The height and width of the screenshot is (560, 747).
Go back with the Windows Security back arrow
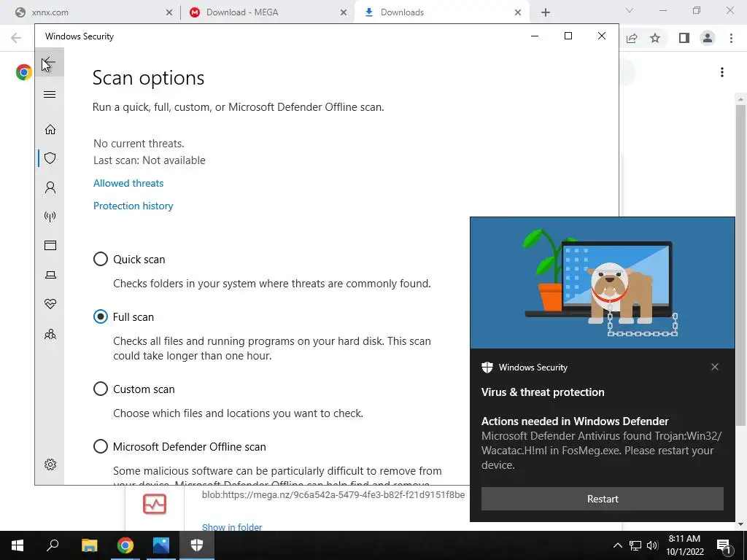click(x=49, y=62)
